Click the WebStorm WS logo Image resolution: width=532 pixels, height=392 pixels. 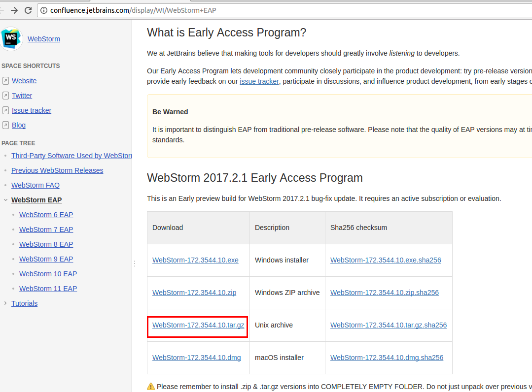pyautogui.click(x=11, y=38)
